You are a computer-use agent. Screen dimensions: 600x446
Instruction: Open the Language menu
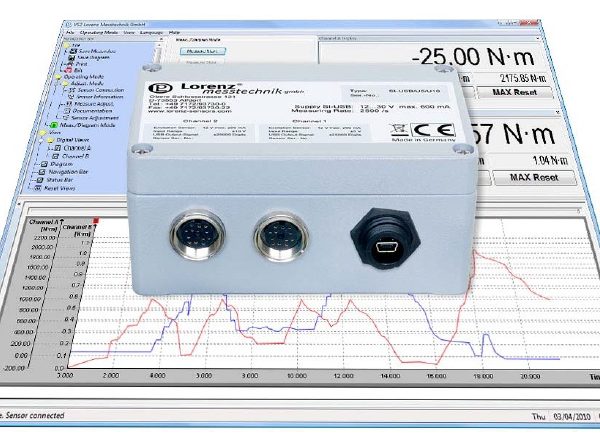tap(151, 33)
